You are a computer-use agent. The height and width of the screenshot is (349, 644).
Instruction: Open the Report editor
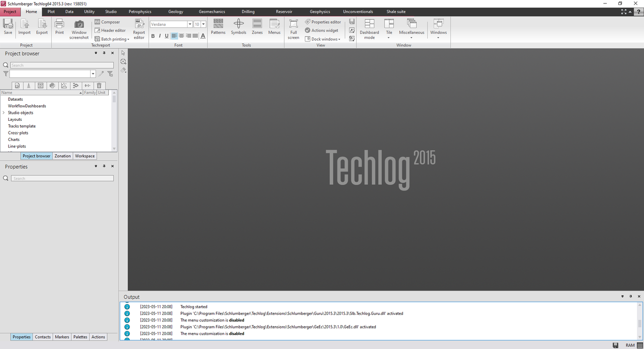(x=139, y=29)
